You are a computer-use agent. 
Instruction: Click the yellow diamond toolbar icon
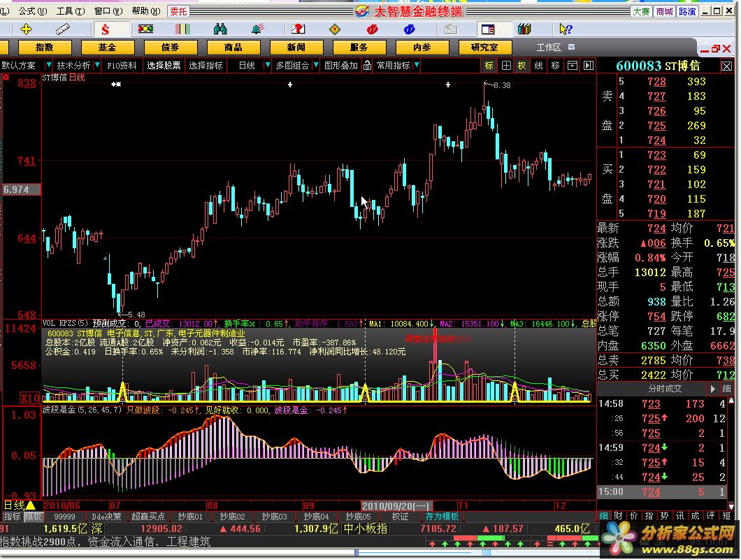(x=335, y=29)
